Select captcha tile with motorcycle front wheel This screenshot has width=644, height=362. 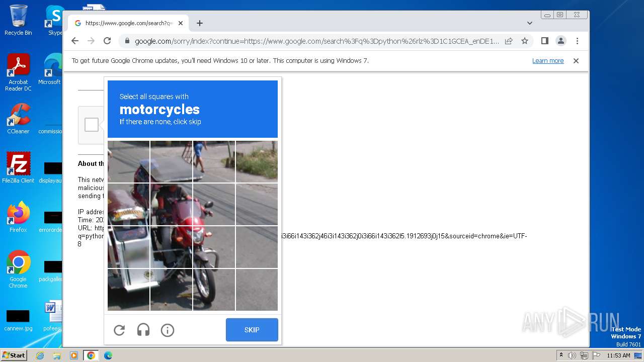point(214,290)
